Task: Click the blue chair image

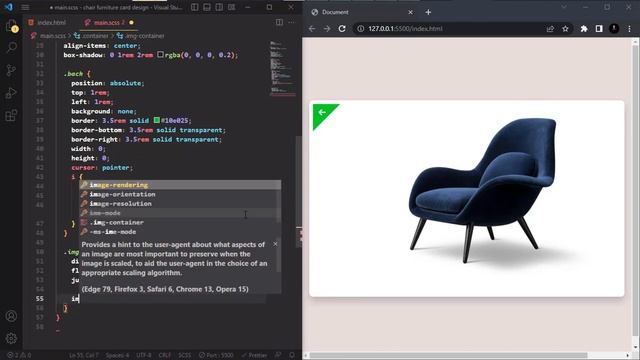Action: click(x=483, y=190)
